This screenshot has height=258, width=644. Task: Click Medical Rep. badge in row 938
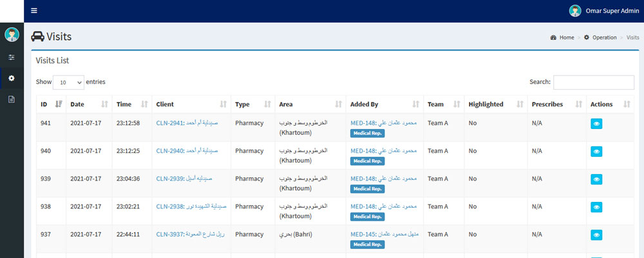[367, 217]
